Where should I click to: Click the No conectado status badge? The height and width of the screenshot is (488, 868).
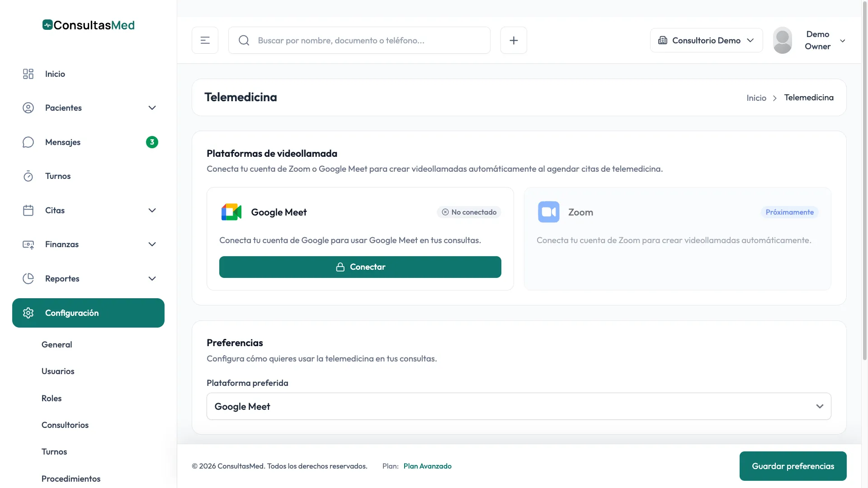[469, 212]
